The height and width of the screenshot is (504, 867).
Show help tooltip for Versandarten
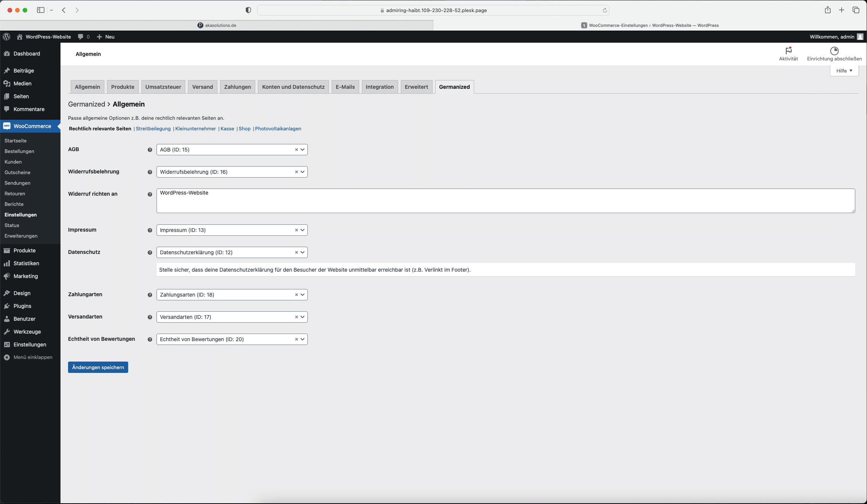tap(150, 317)
